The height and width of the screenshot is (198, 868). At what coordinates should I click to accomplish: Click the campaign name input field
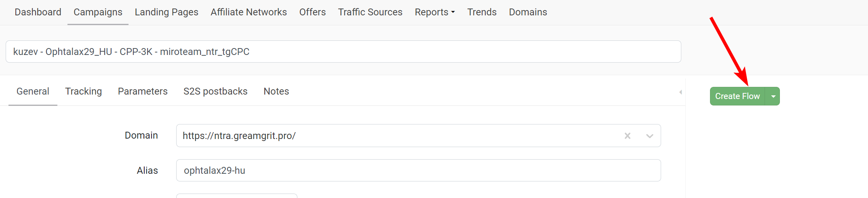(343, 52)
